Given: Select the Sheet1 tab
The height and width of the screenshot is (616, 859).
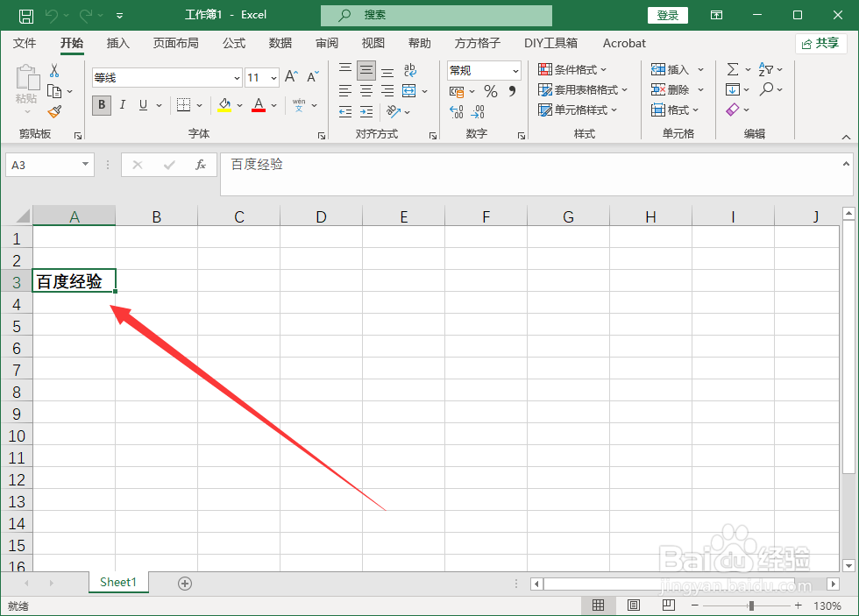Looking at the screenshot, I should click(x=118, y=582).
